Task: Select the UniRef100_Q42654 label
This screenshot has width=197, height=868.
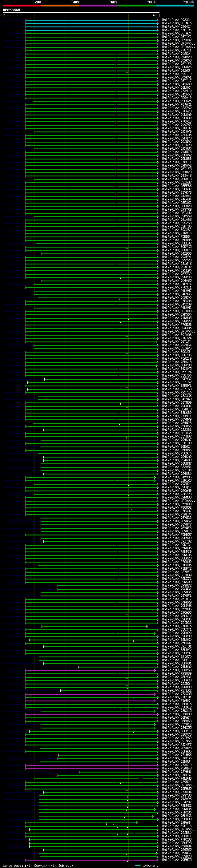Action: click(177, 71)
